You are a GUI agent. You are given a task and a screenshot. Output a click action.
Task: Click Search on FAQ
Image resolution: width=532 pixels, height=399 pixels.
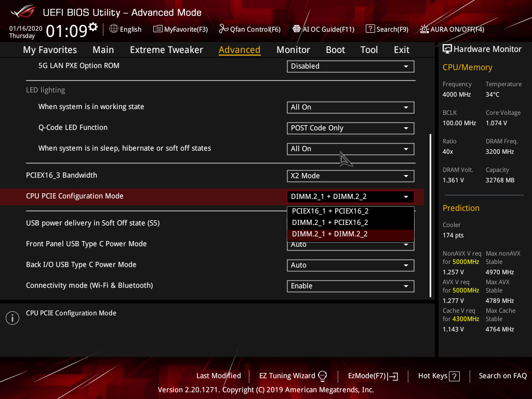503,376
